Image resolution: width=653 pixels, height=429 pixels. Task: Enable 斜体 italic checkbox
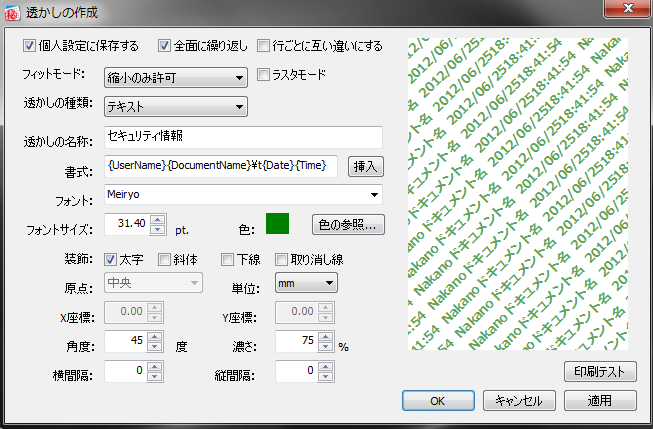(164, 259)
